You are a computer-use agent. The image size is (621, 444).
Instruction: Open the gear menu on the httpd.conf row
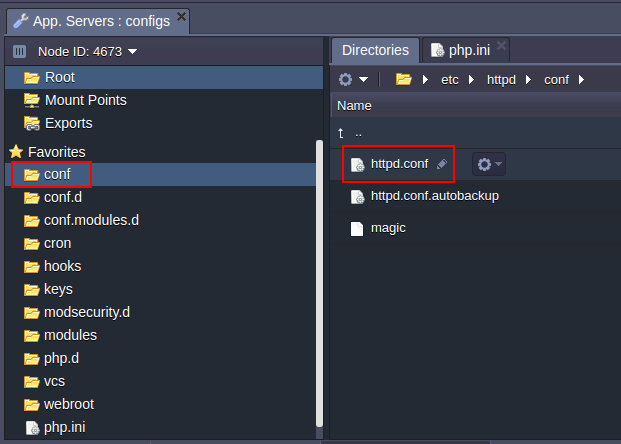click(x=487, y=164)
